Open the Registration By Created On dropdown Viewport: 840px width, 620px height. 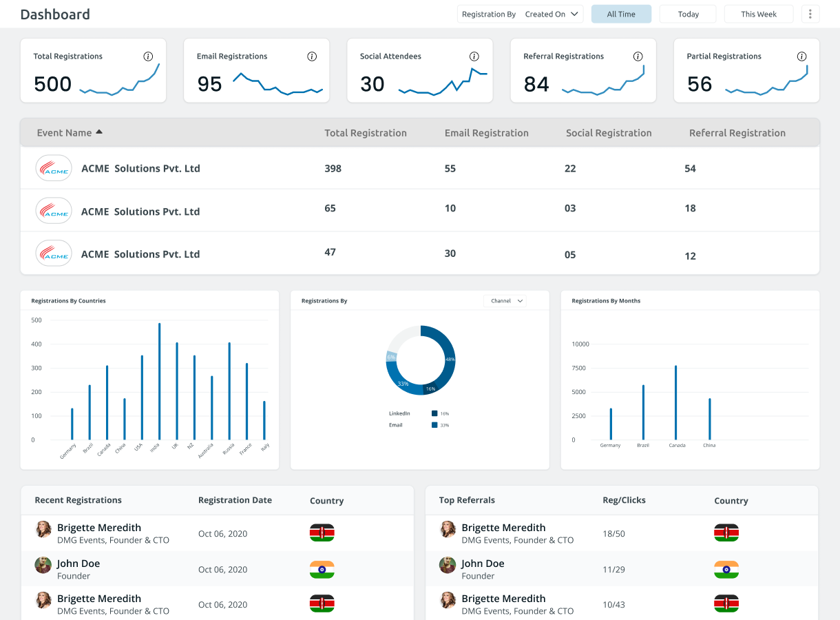(x=520, y=14)
